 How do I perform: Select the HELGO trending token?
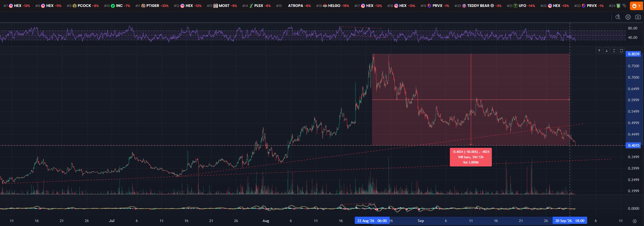(333, 6)
